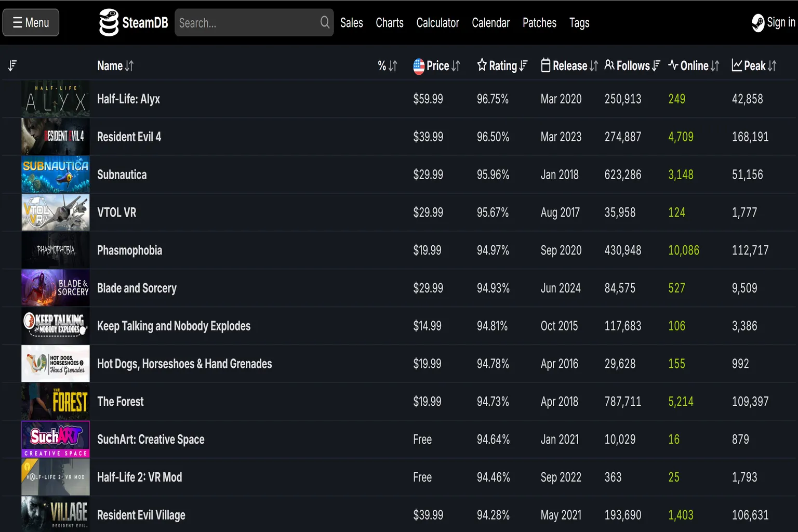Open the Half-Life: Alyx game link
This screenshot has height=532, width=798.
[x=128, y=99]
